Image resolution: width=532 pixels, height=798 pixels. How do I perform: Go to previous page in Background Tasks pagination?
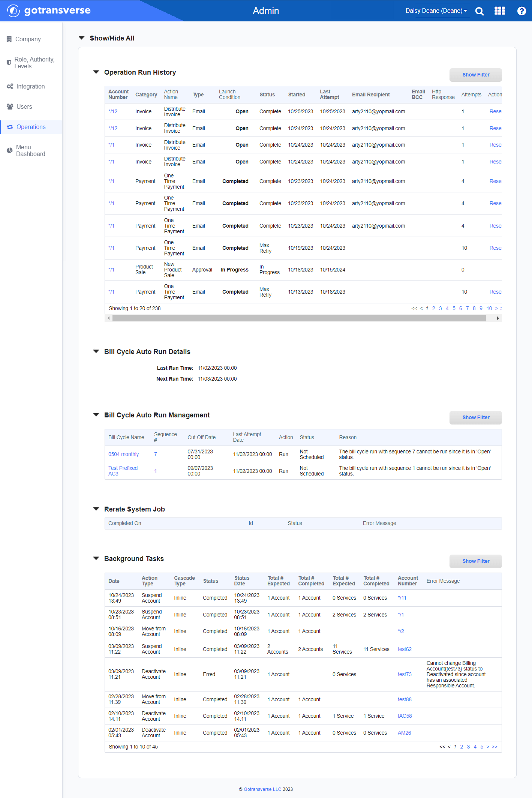pyautogui.click(x=449, y=747)
